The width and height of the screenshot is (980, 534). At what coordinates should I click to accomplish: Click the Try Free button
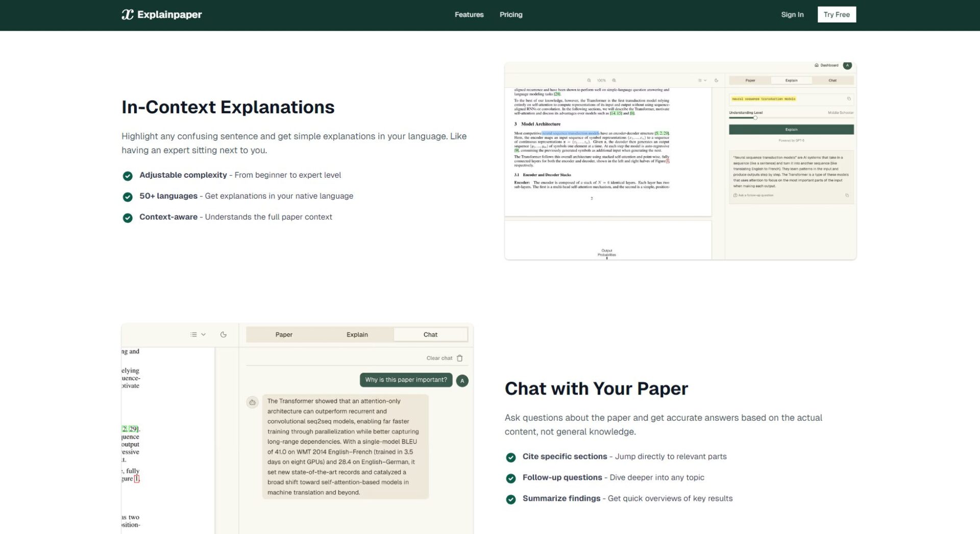(x=837, y=15)
